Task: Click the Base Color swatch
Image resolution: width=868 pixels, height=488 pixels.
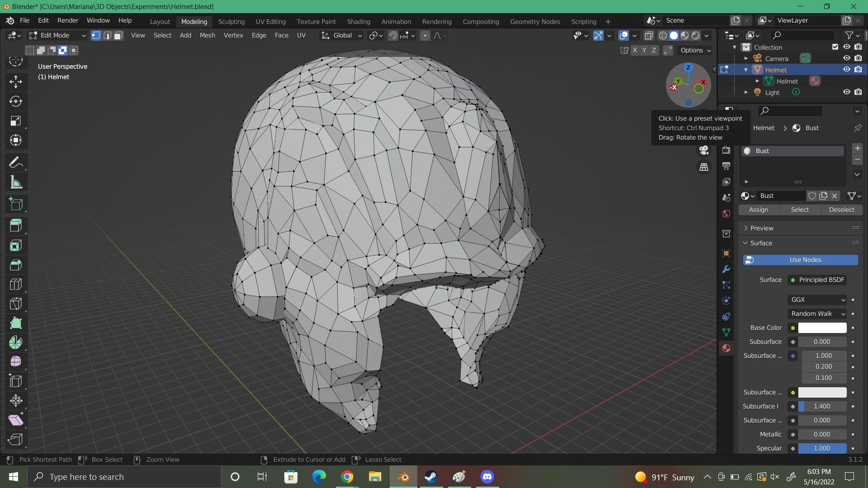Action: pos(822,328)
